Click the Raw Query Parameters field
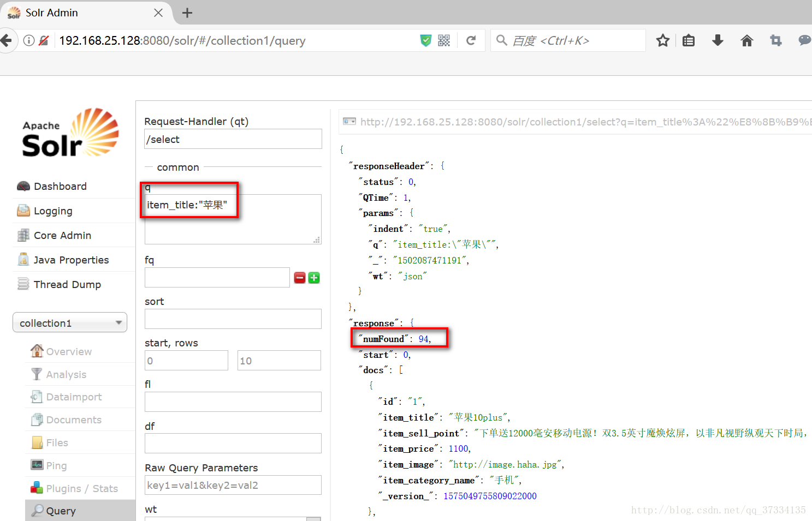Image resolution: width=812 pixels, height=521 pixels. click(x=233, y=485)
